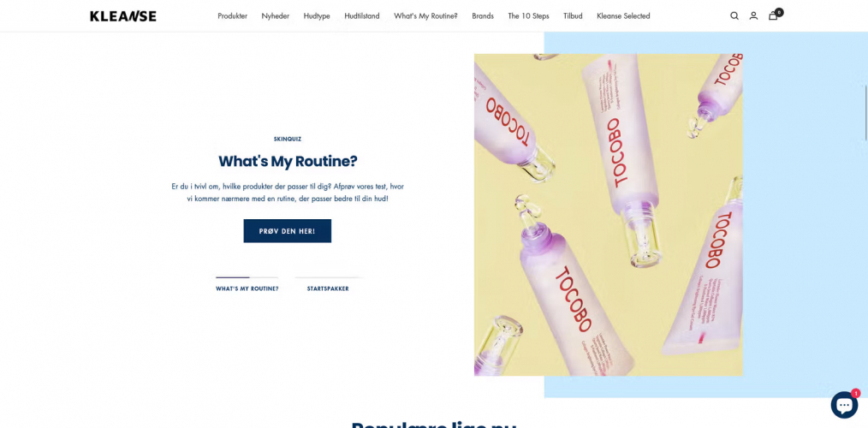Open What's My Routine? in top navigation
This screenshot has height=428, width=868.
click(x=425, y=16)
